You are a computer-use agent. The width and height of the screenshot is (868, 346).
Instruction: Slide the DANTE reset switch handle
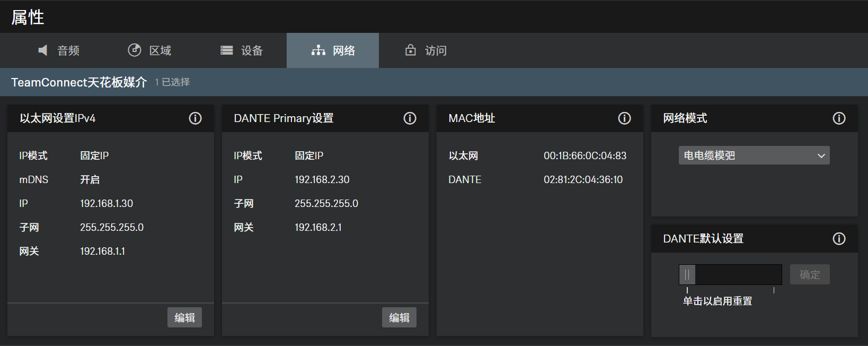pos(687,275)
